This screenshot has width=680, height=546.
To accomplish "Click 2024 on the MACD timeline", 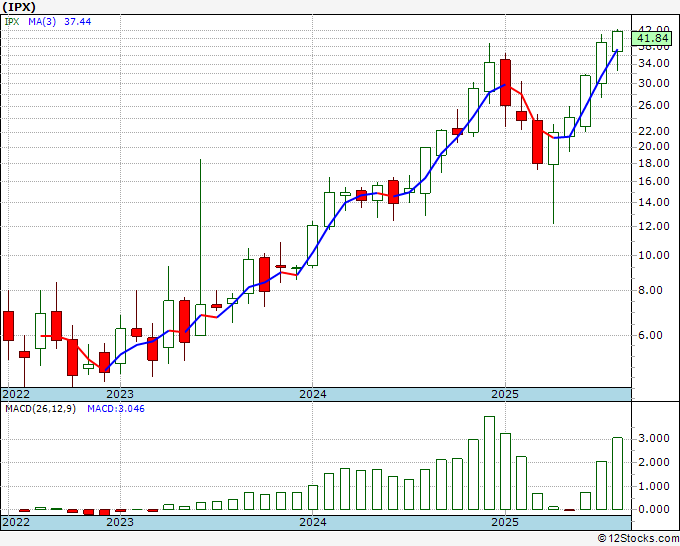I will tap(313, 522).
